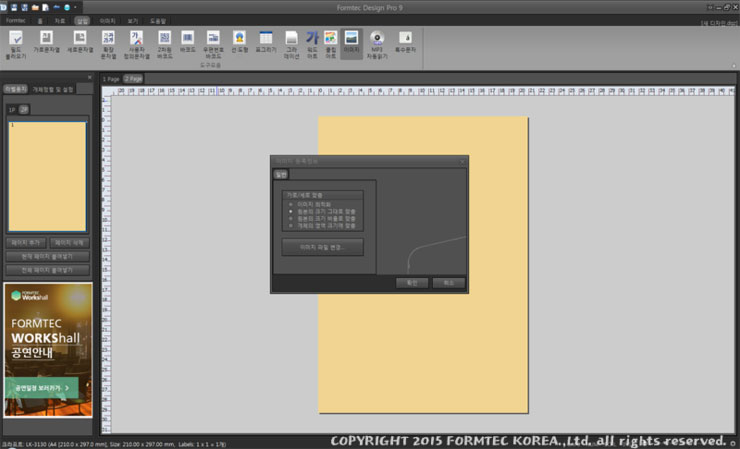This screenshot has width=740, height=449.
Task: Click the 현재 페이지 붙여넣기 button
Action: [x=48, y=256]
